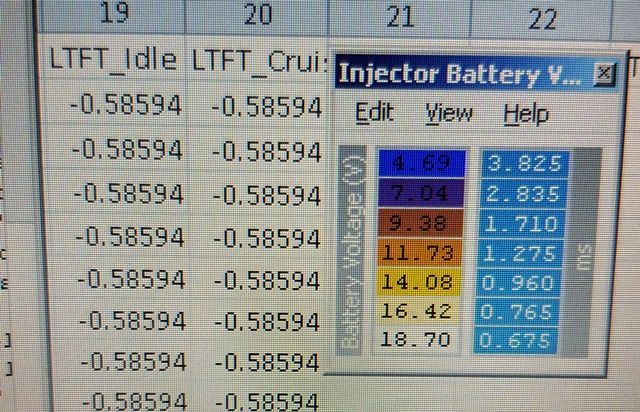Open the Edit menu
Viewport: 640px width, 412px height.
(x=374, y=113)
